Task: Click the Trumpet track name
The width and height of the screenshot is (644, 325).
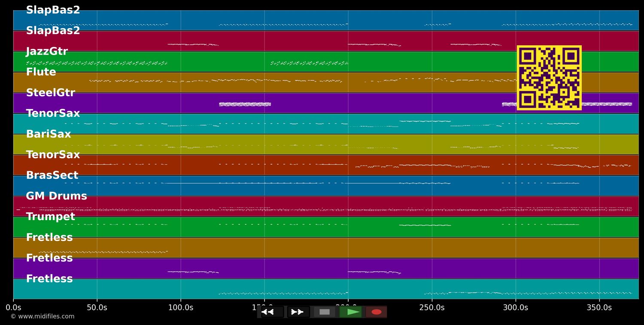Action: 50,217
